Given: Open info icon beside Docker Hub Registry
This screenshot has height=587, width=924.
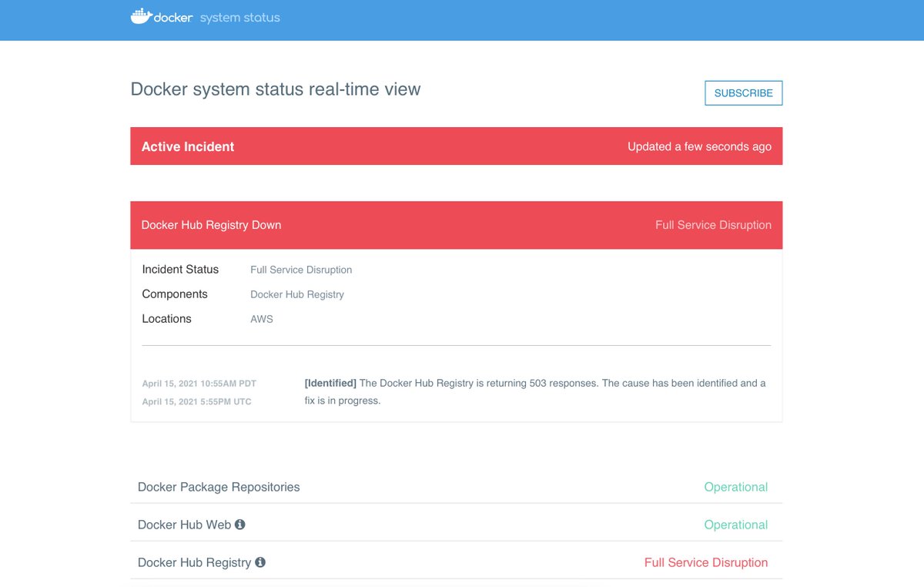Looking at the screenshot, I should coord(260,562).
